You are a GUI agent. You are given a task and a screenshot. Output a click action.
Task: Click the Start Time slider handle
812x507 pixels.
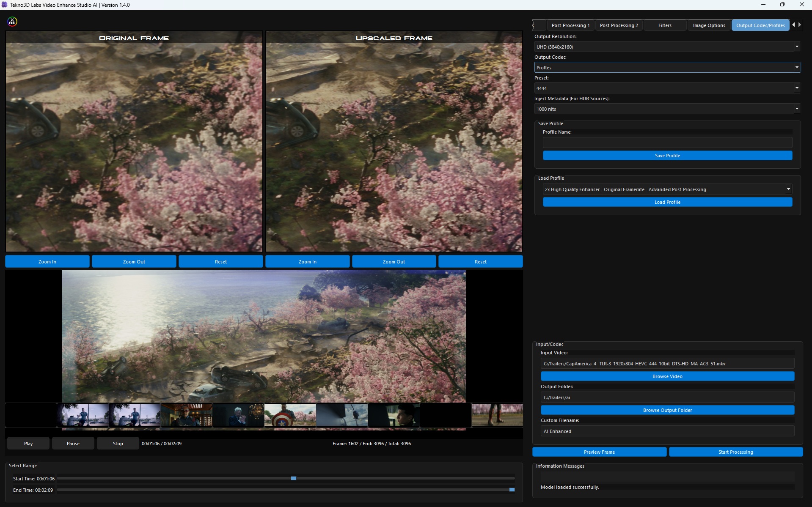point(294,478)
